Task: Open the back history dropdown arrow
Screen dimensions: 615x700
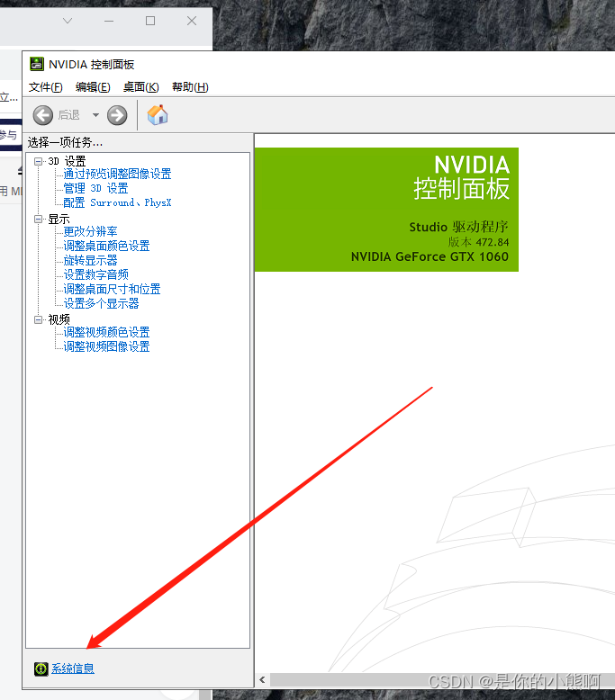Action: tap(95, 115)
